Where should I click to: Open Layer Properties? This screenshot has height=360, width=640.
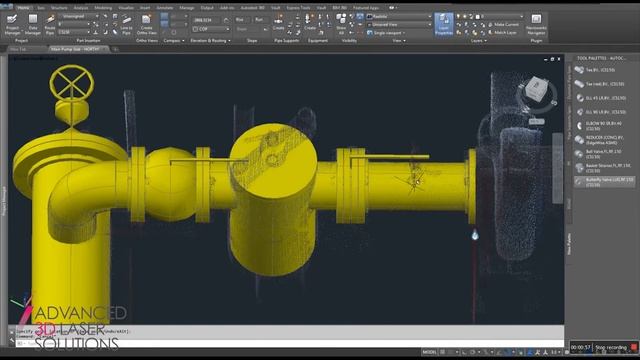tap(444, 24)
